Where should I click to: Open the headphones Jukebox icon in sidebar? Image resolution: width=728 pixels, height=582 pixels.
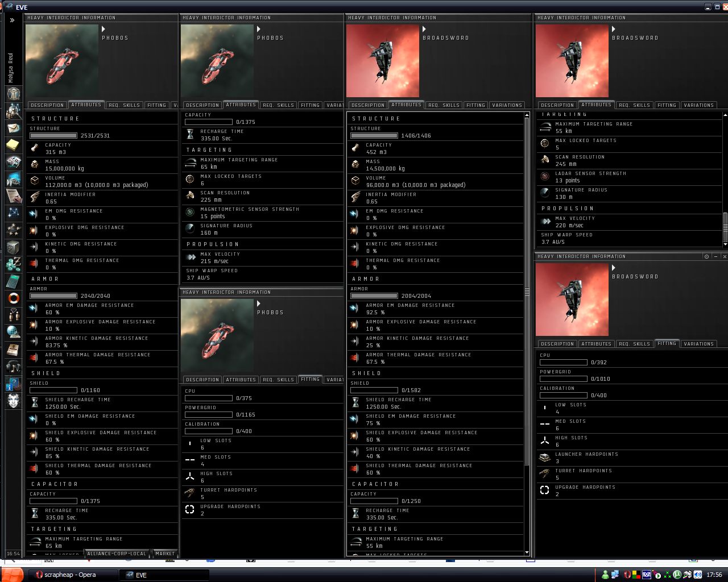coord(14,366)
